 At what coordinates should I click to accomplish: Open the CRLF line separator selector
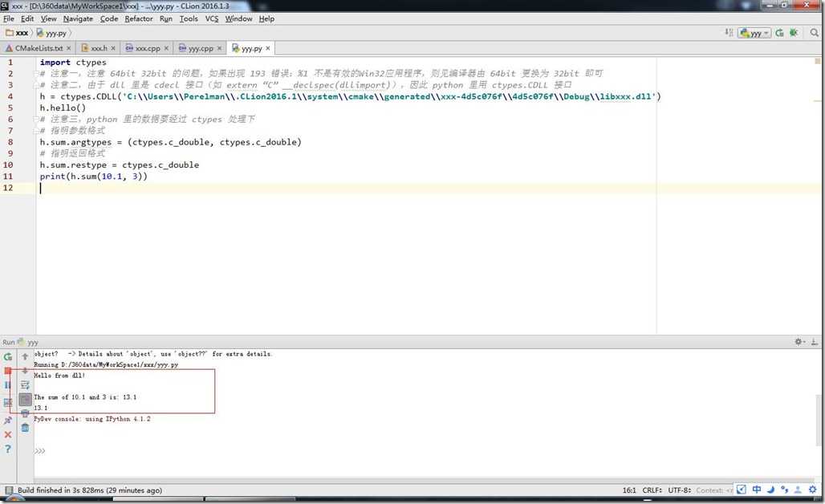652,490
